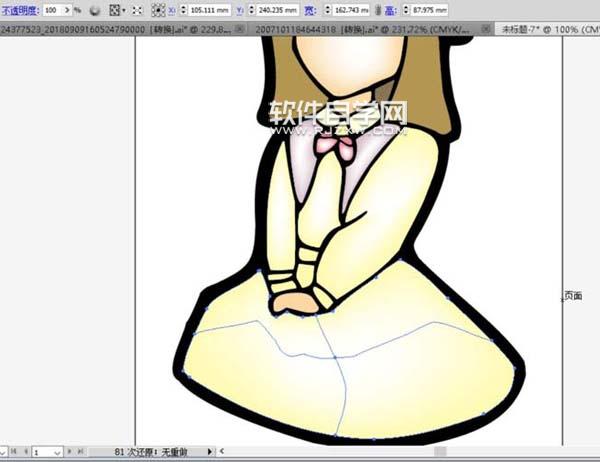
Task: Go to previous artboard button
Action: pos(26,452)
